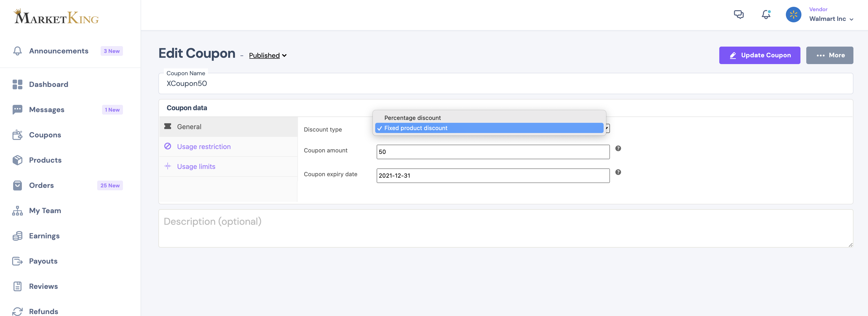Image resolution: width=868 pixels, height=316 pixels.
Task: Click the Walmart vendor avatar icon
Action: [793, 15]
